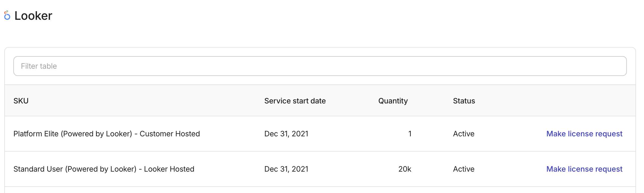The width and height of the screenshot is (644, 193).
Task: Select Standard User Looker Hosted SKU text
Action: (x=104, y=169)
